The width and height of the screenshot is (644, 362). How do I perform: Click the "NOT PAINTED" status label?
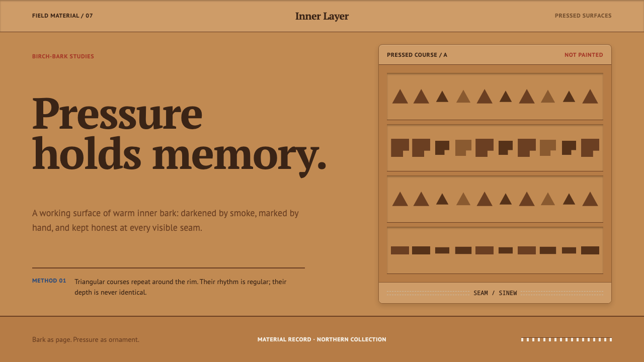click(x=584, y=55)
